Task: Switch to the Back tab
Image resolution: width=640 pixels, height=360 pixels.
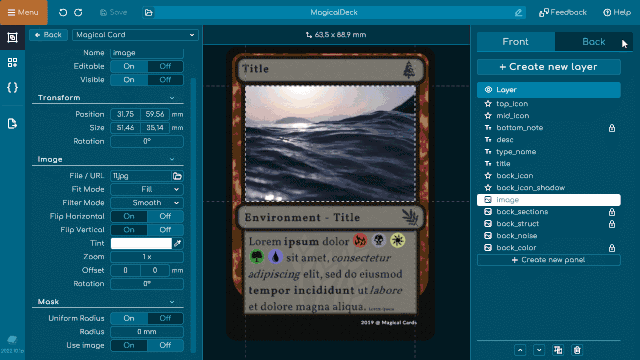Action: 593,42
